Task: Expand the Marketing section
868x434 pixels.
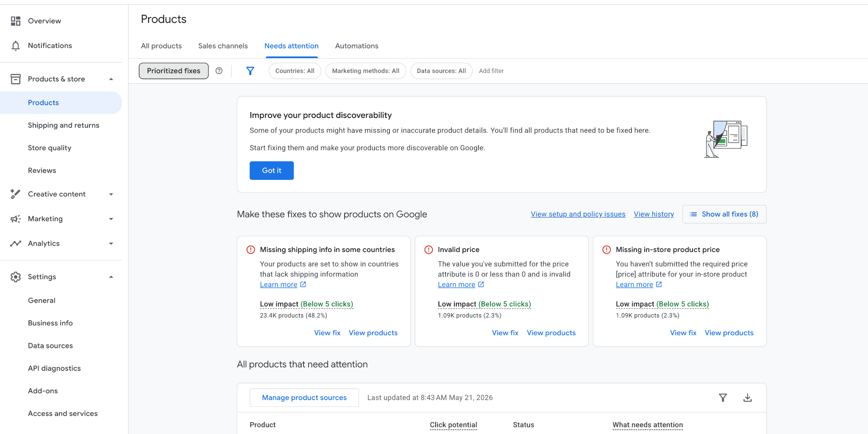Action: (x=111, y=219)
